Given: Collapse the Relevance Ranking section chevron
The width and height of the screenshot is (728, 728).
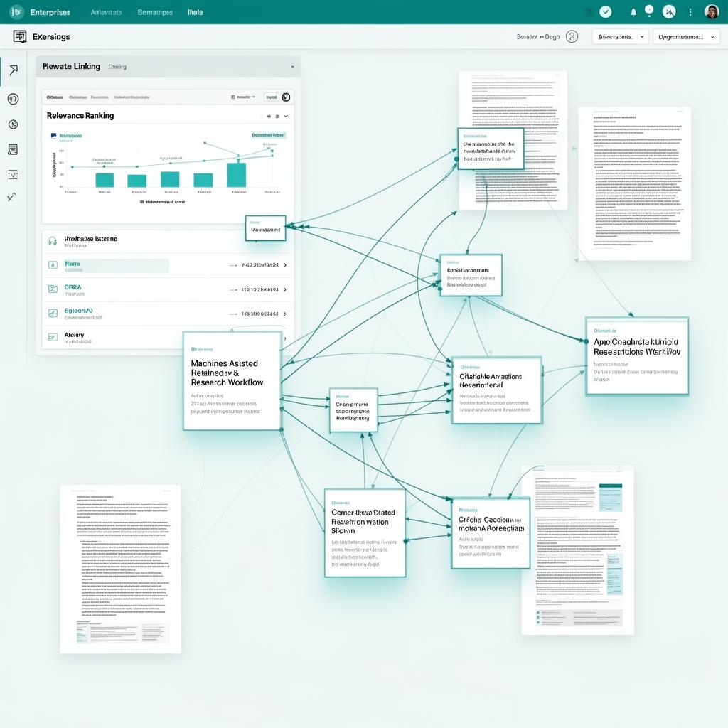Looking at the screenshot, I should (286, 116).
